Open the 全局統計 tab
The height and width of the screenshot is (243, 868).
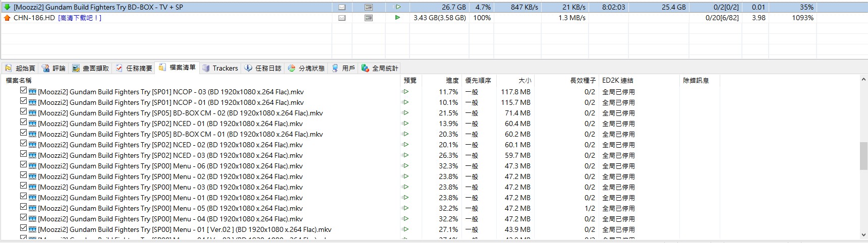[380, 68]
